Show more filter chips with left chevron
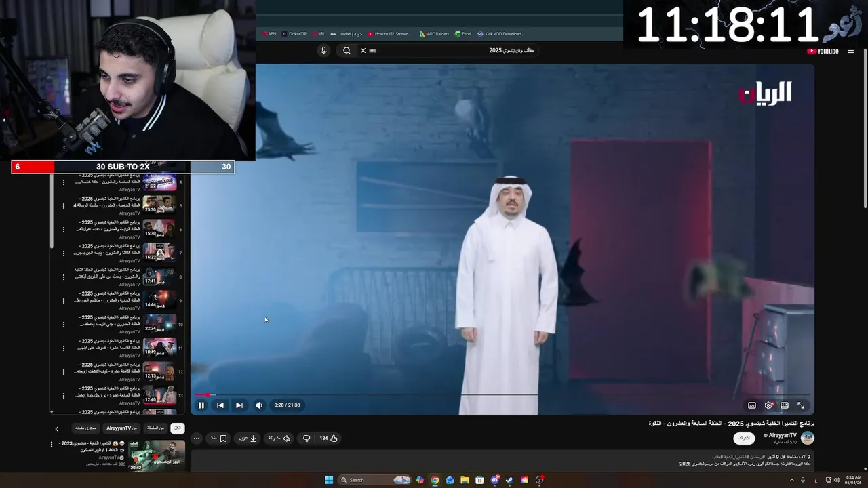 click(57, 428)
